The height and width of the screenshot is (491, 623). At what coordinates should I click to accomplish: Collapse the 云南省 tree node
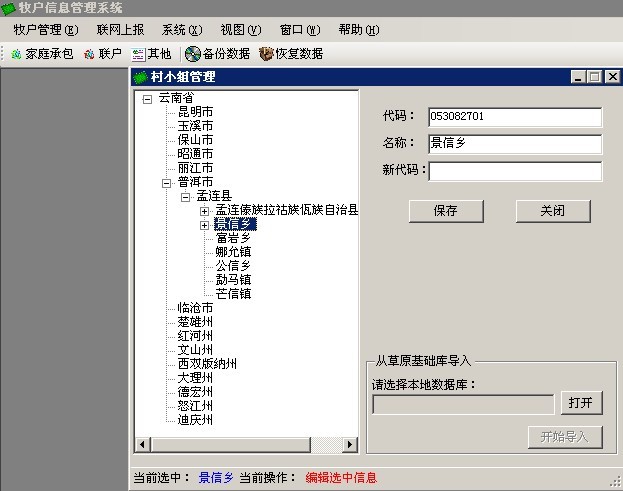(x=148, y=98)
